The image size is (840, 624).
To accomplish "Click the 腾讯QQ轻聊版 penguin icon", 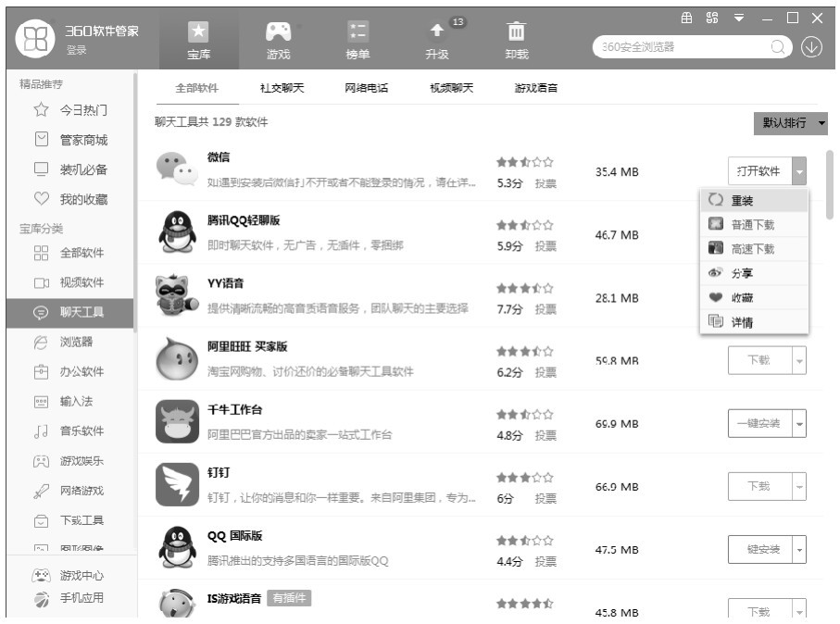I will coord(177,232).
